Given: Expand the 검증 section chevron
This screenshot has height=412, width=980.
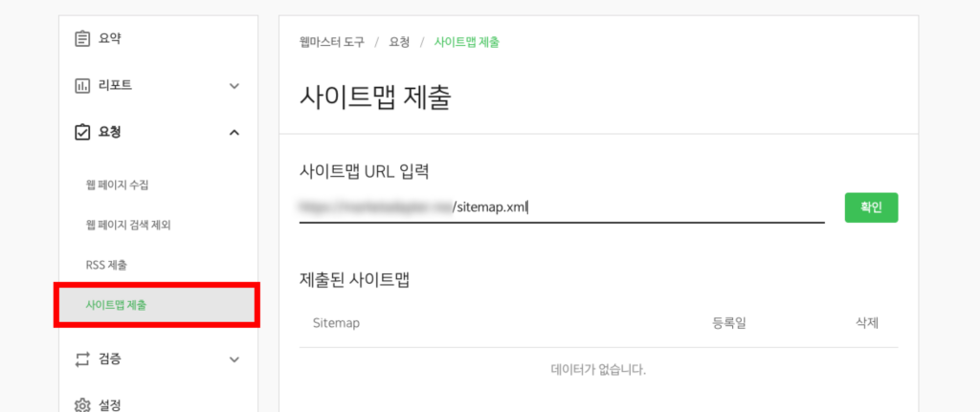Looking at the screenshot, I should (234, 359).
